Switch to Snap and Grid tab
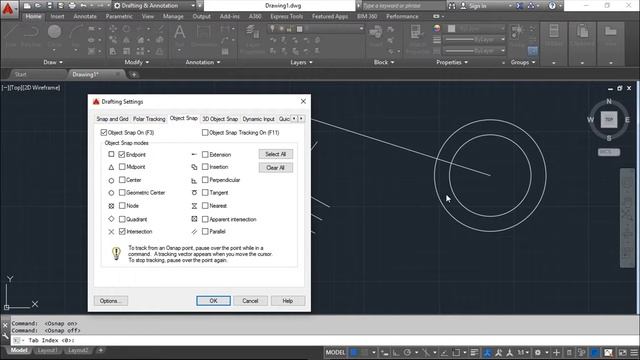Screen dimensions: 640x360 [112, 119]
